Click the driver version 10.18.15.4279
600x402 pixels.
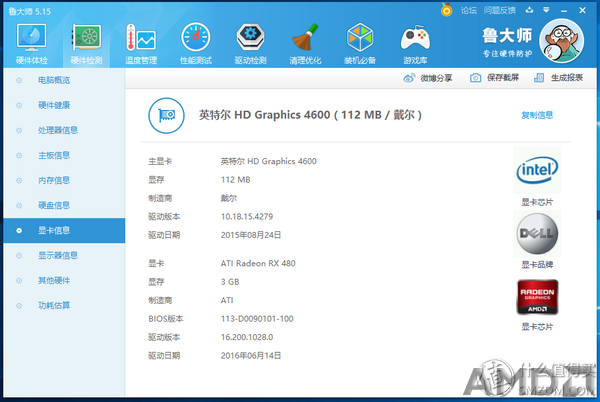tap(247, 217)
